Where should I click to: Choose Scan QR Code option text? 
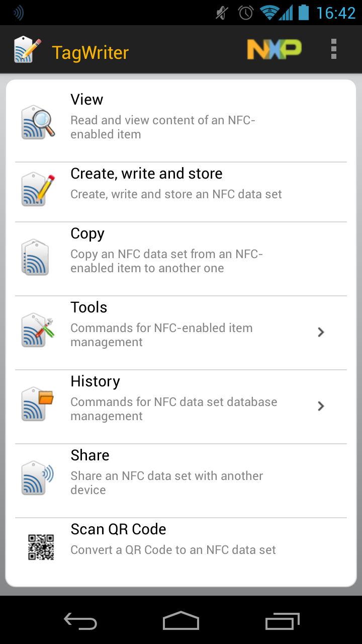click(119, 529)
